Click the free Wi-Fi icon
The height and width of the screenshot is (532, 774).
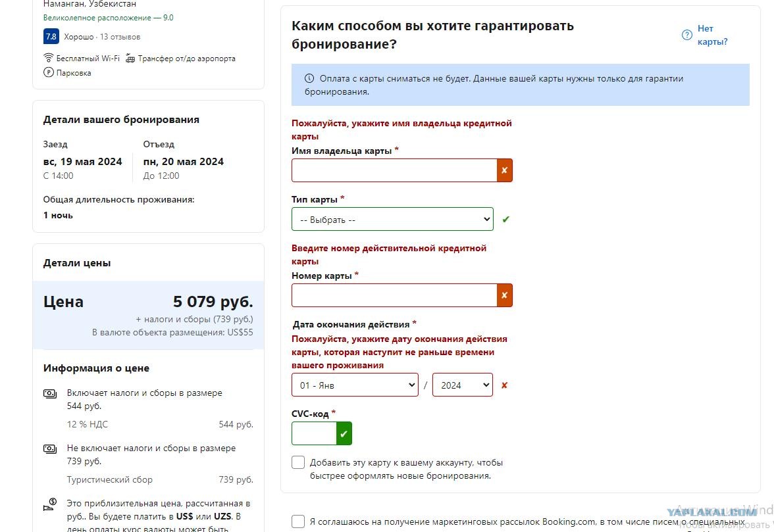tap(49, 58)
